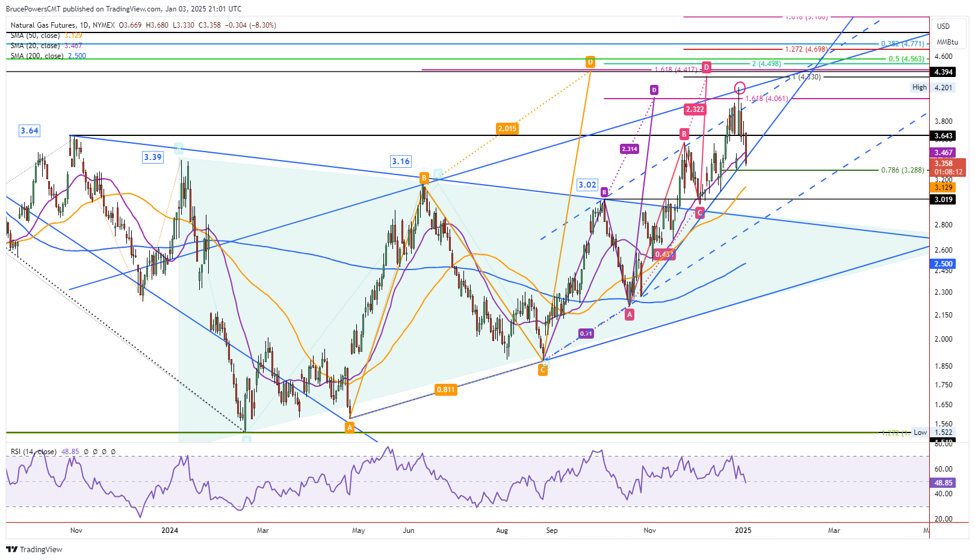975x560 pixels.
Task: Select the purple 0.71 ratio label
Action: [586, 333]
